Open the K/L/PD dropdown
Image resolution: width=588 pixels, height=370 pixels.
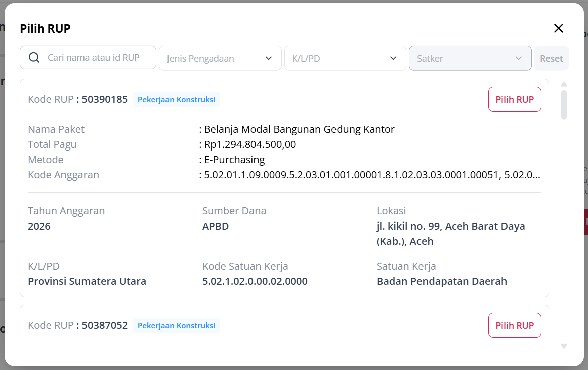click(345, 58)
